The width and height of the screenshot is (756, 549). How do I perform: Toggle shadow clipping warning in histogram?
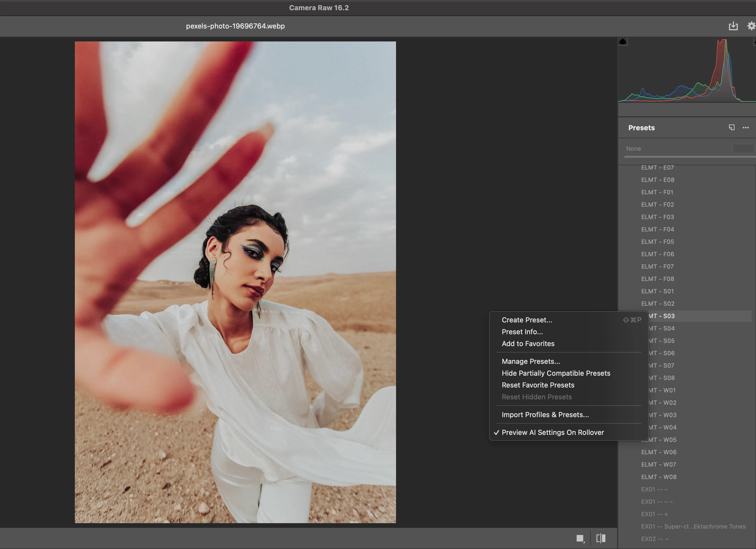(622, 42)
